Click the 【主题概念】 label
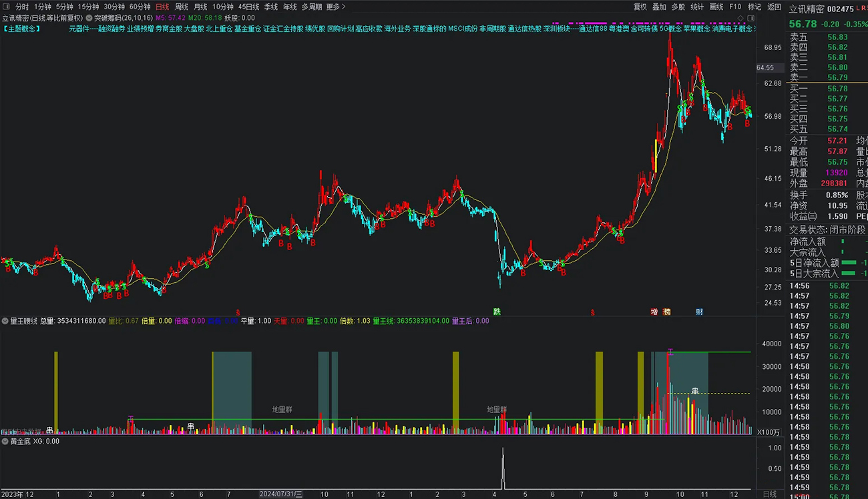The height and width of the screenshot is (499, 868). coord(21,29)
